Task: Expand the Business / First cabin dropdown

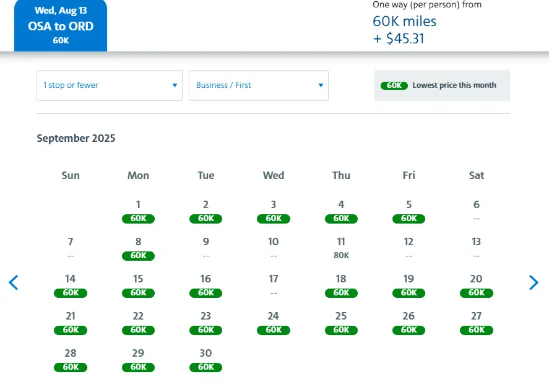Action: coord(259,85)
